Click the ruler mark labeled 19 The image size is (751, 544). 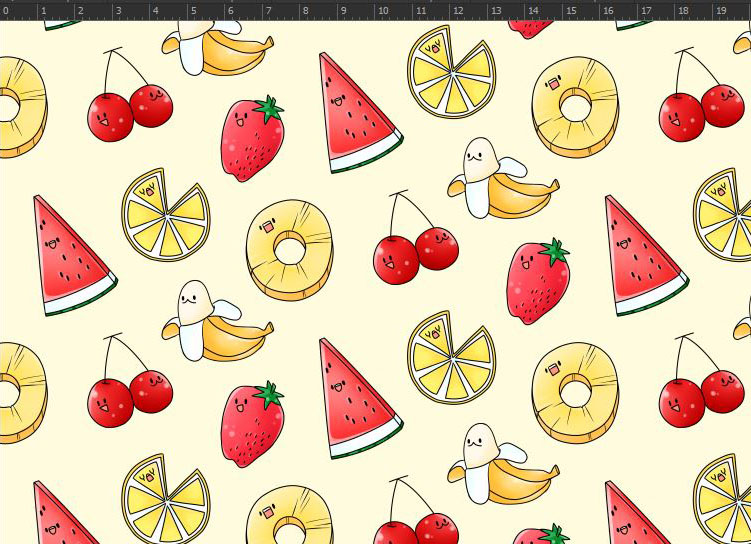point(722,11)
